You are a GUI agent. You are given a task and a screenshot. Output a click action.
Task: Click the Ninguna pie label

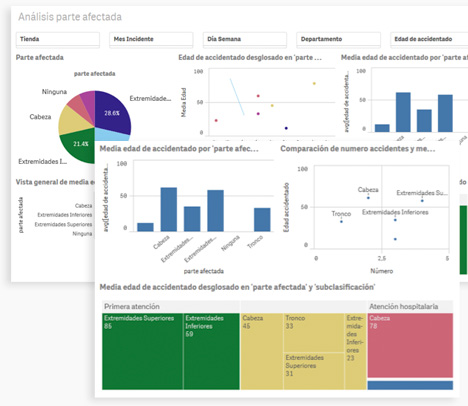[54, 92]
